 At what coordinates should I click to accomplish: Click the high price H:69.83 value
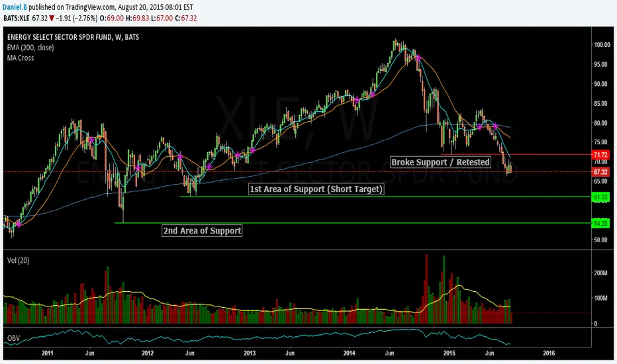click(137, 18)
